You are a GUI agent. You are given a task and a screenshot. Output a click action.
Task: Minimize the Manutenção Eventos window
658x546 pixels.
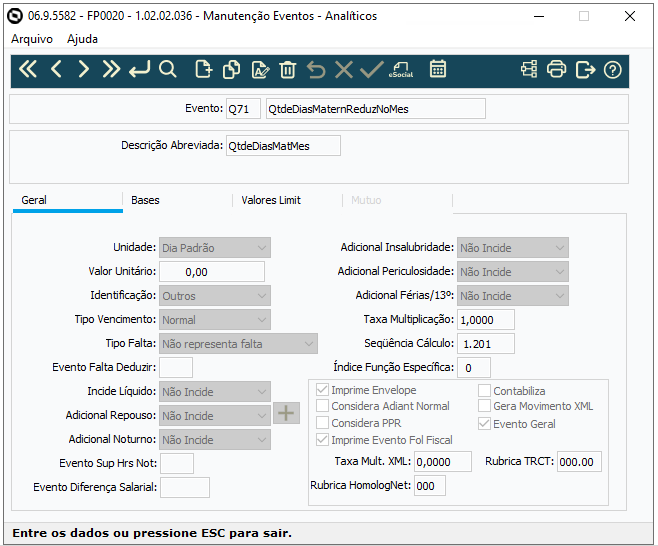[x=539, y=16]
